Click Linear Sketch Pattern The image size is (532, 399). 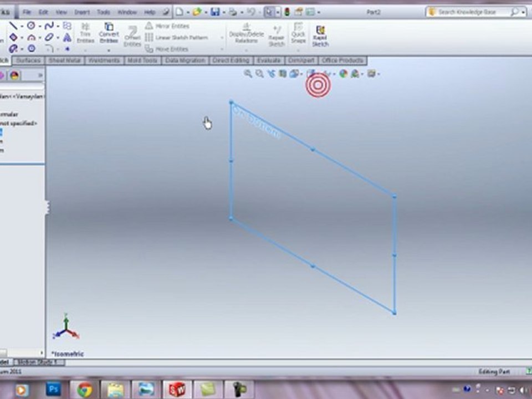click(176, 38)
